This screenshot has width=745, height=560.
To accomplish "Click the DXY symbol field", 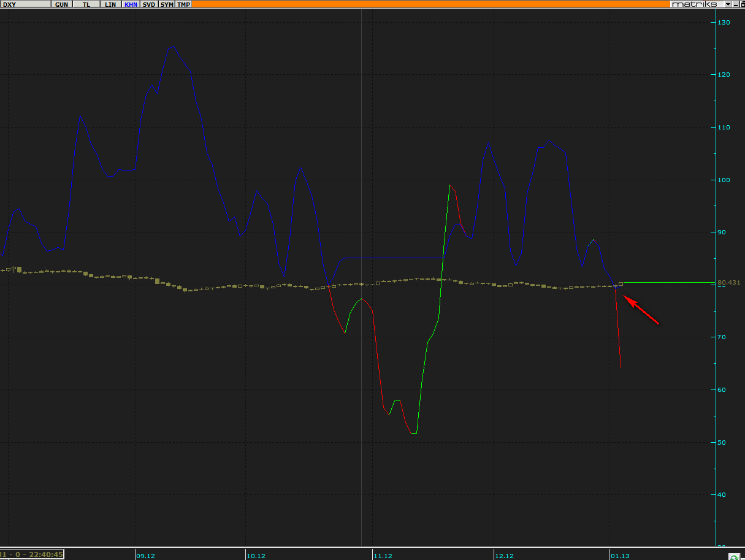I will [x=26, y=4].
